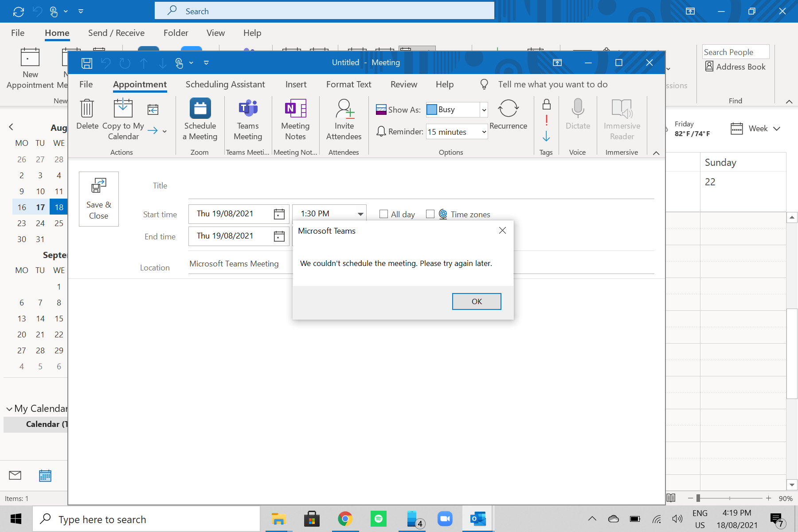
Task: Invite Attendees to the meeting
Action: 344,118
